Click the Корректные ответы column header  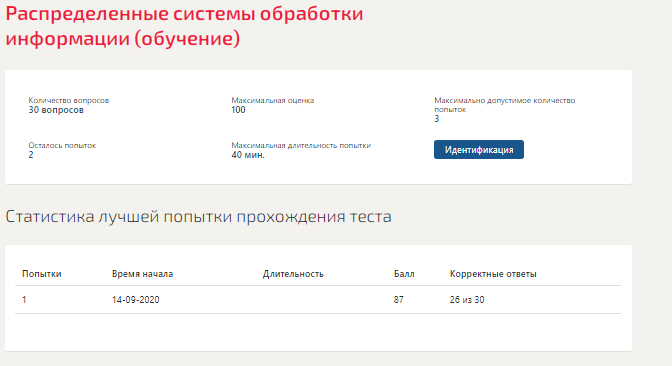(493, 274)
